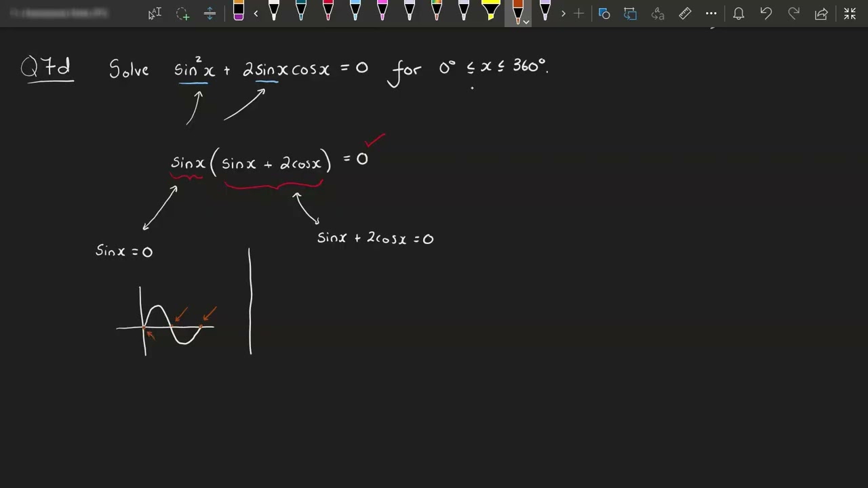The height and width of the screenshot is (488, 868).
Task: Pick the pink pen
Action: [x=382, y=11]
